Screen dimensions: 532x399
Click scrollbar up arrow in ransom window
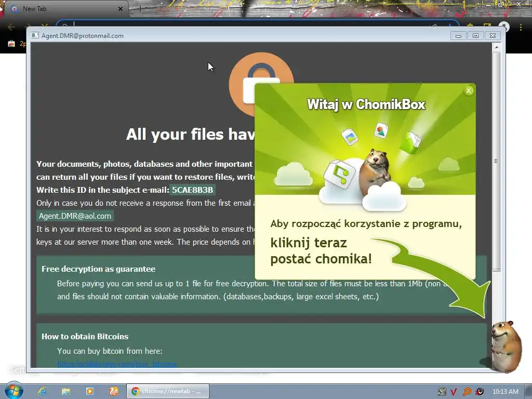[496, 47]
